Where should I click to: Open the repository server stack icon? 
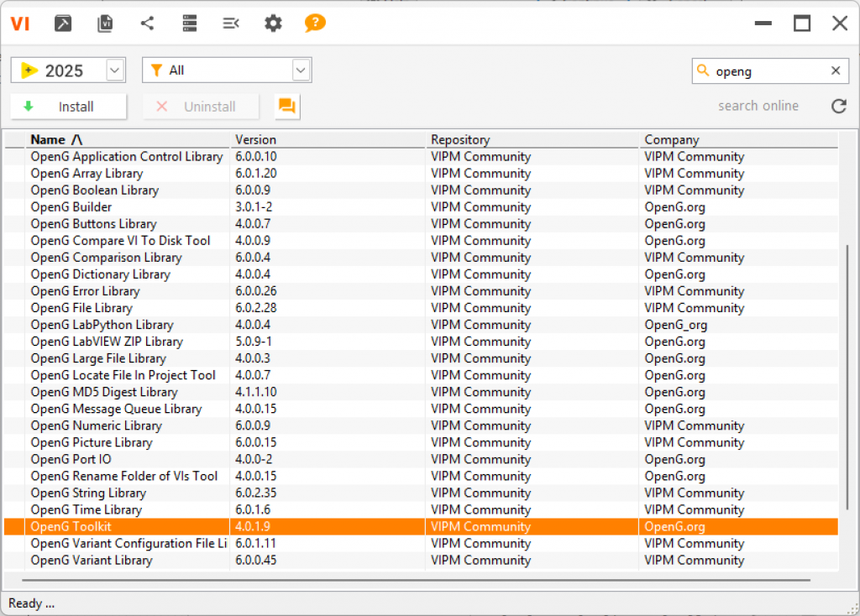[x=189, y=23]
